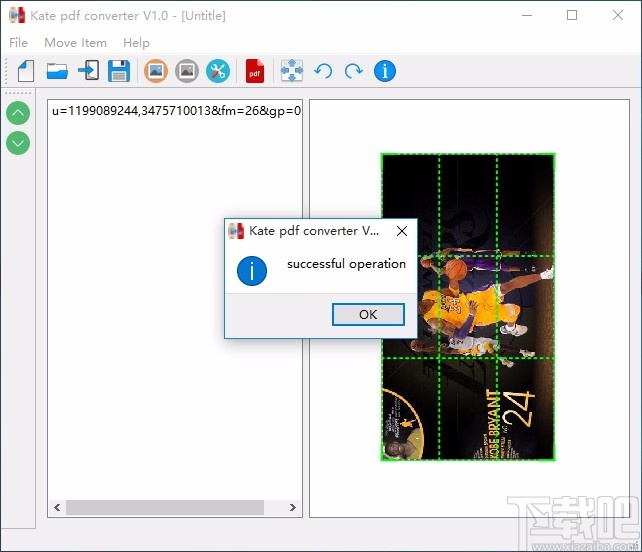Click the orange-ringed picture icon

(156, 71)
